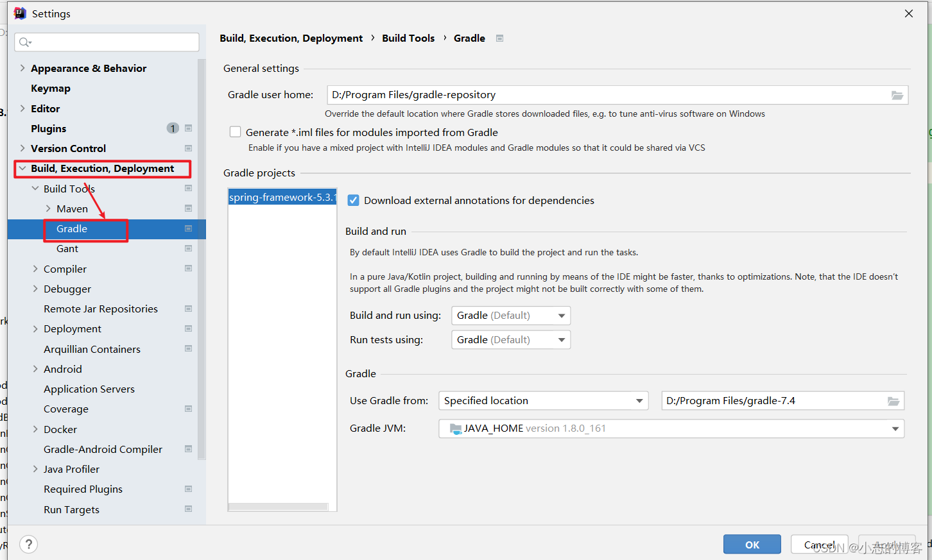The image size is (932, 560).
Task: Confirm settings with the OK button
Action: (x=752, y=545)
